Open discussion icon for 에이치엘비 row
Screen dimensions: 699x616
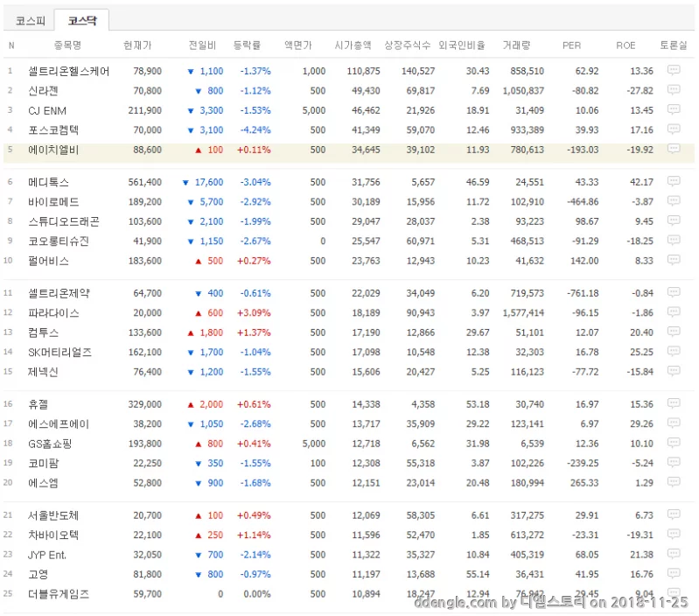coord(674,149)
